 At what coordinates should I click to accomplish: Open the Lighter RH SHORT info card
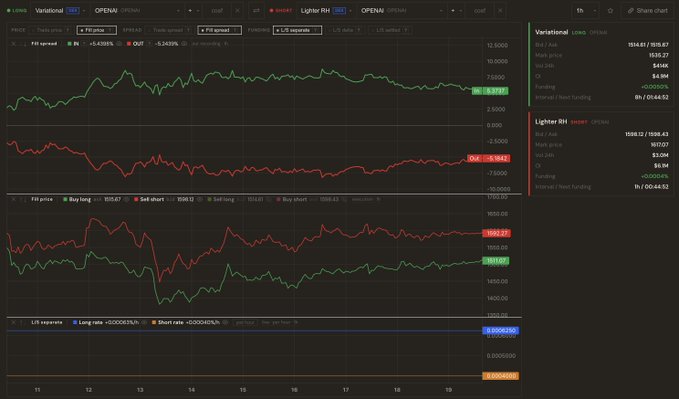(x=601, y=154)
